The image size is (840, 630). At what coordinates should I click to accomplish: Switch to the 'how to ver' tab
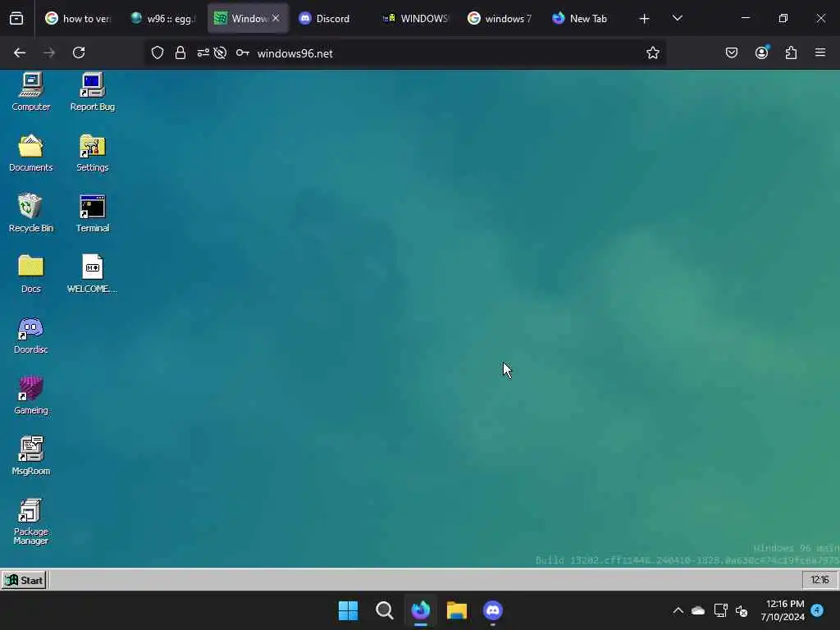(78, 19)
